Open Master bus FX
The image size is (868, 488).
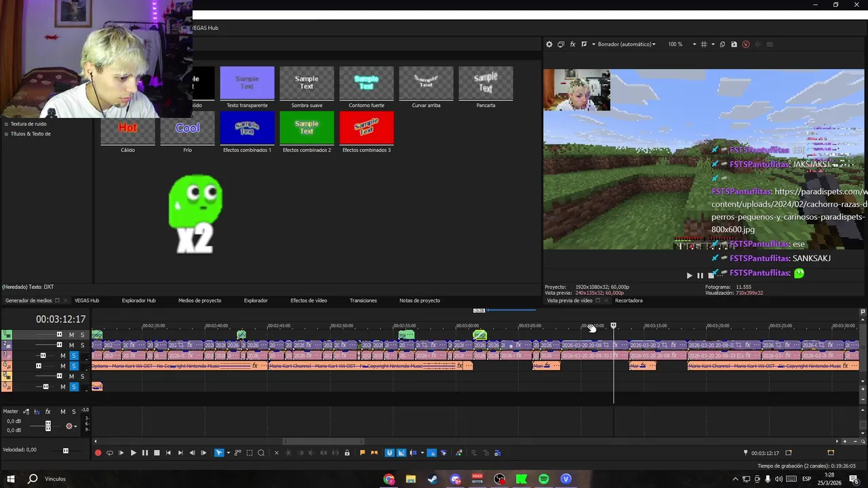tap(47, 411)
